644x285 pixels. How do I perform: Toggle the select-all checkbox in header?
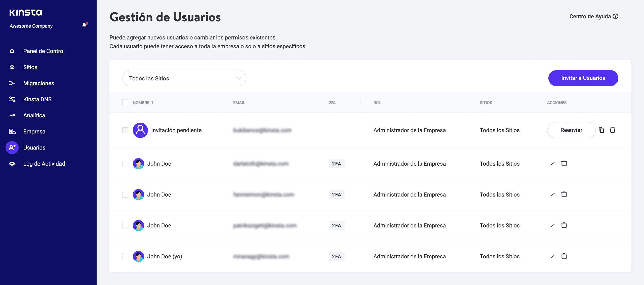(125, 103)
